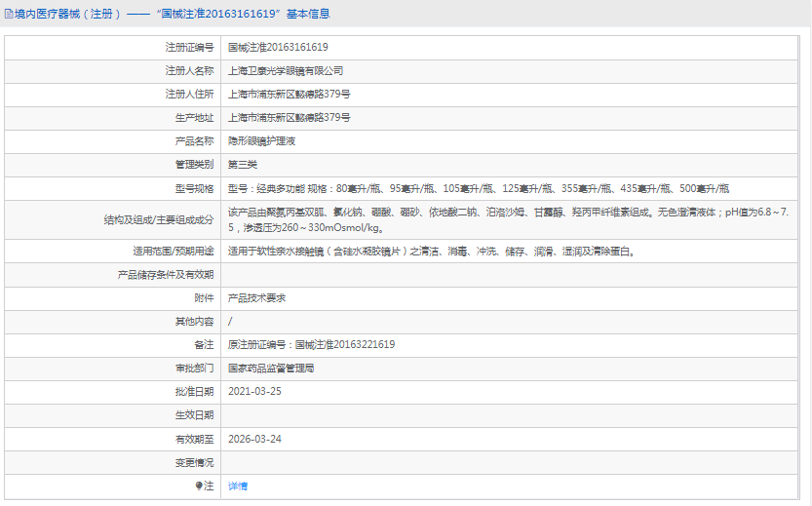Click the 产品储存条件及有效期 row label
The height and width of the screenshot is (506, 812).
(165, 275)
